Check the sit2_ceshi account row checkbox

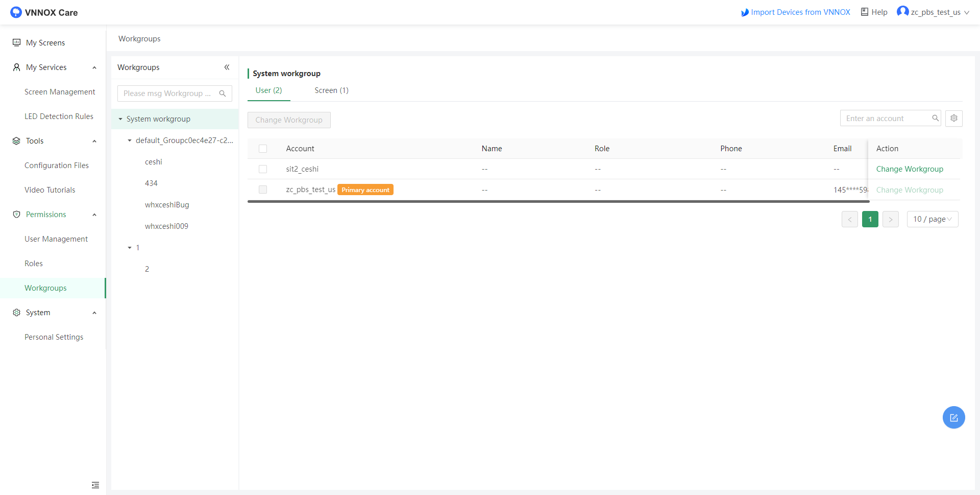263,169
